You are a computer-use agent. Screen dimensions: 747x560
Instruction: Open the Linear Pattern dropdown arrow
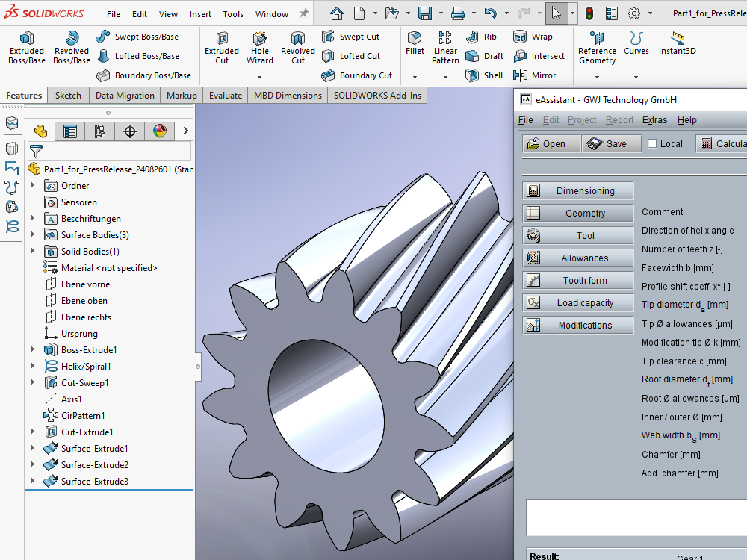[445, 77]
